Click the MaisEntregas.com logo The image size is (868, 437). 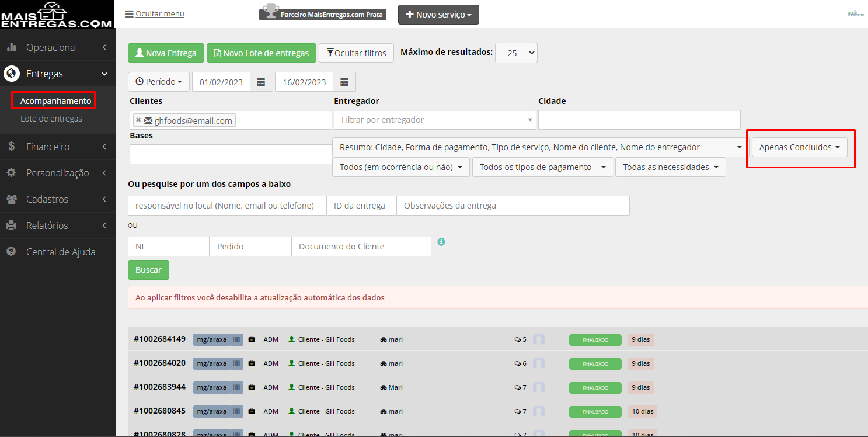[x=57, y=15]
